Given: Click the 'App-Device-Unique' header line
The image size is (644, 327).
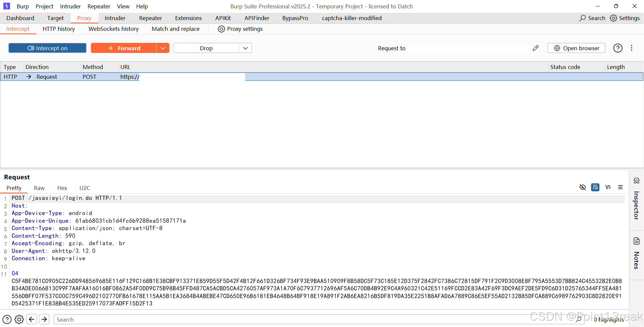Looking at the screenshot, I should pos(99,221).
